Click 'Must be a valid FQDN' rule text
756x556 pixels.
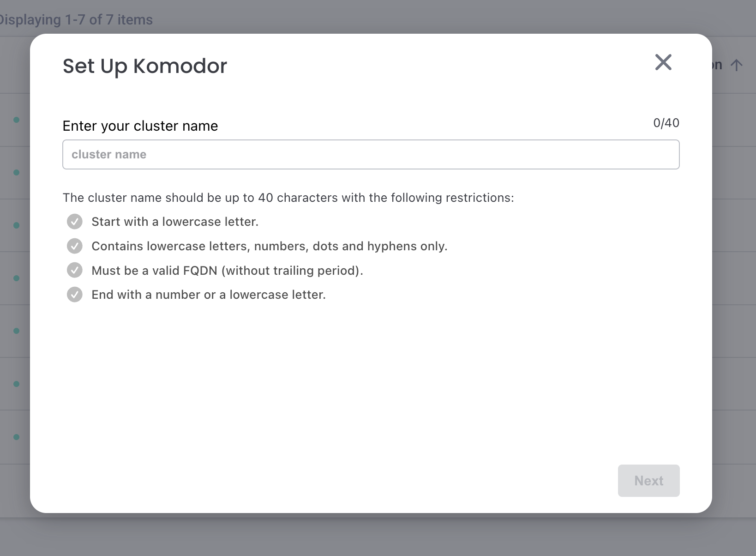228,271
